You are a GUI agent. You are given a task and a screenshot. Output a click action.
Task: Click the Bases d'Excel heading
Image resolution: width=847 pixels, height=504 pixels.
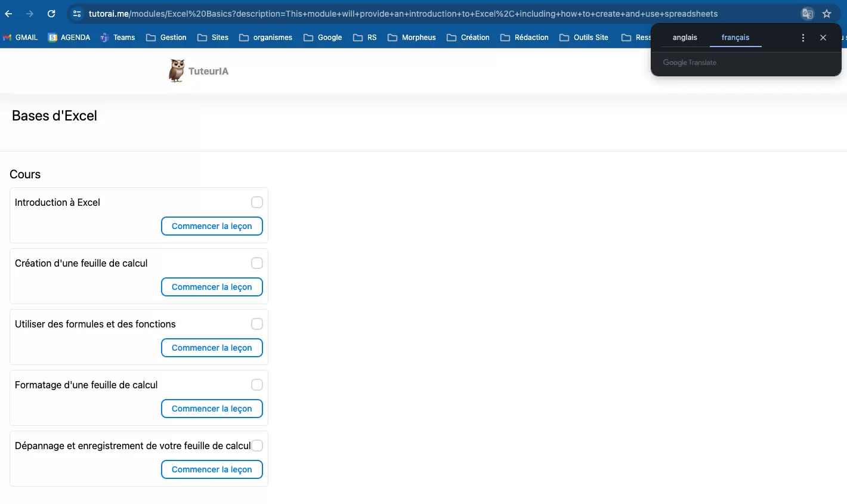click(x=54, y=116)
